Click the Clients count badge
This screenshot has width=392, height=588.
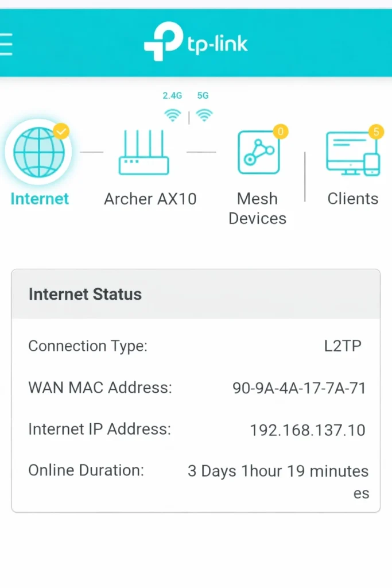[x=375, y=131]
